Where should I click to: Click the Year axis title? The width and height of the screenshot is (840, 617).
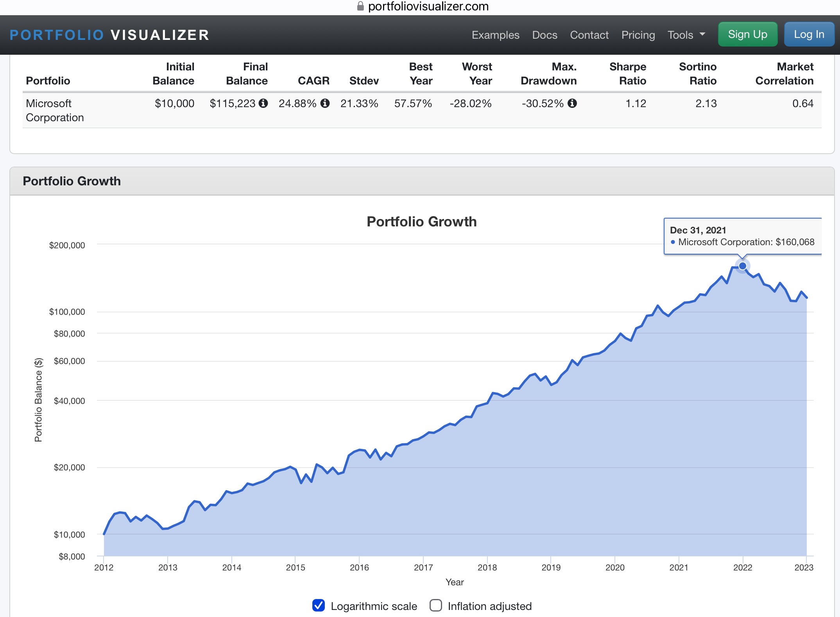tap(455, 582)
